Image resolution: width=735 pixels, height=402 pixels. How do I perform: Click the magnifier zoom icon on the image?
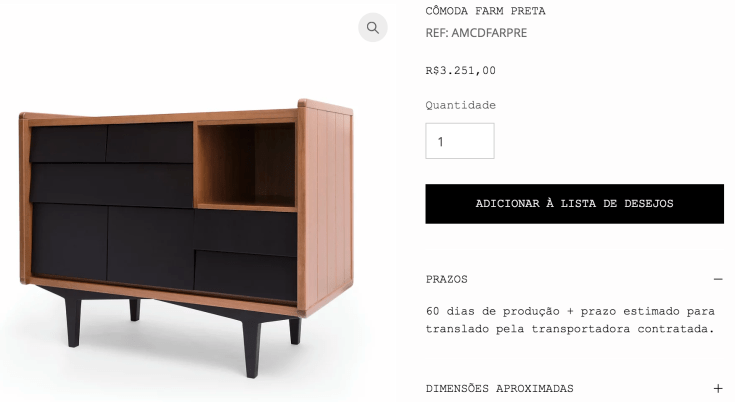(x=373, y=28)
